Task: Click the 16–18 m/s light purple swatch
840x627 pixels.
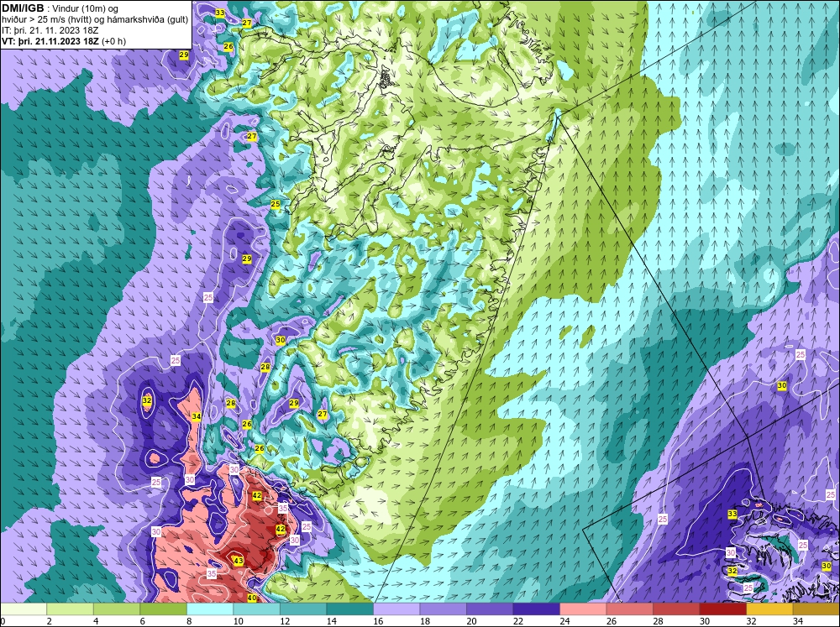Action: click(x=396, y=609)
